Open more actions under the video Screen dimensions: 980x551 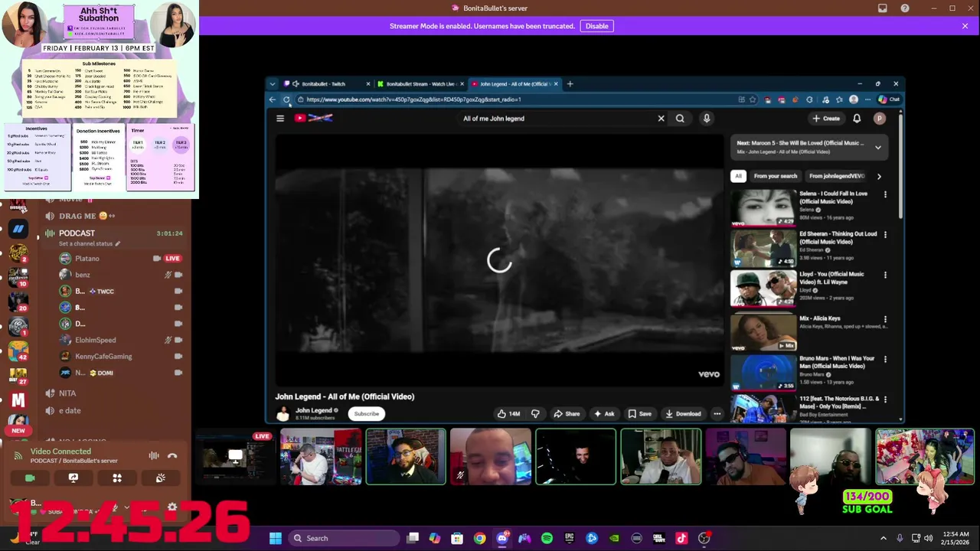[x=717, y=414]
